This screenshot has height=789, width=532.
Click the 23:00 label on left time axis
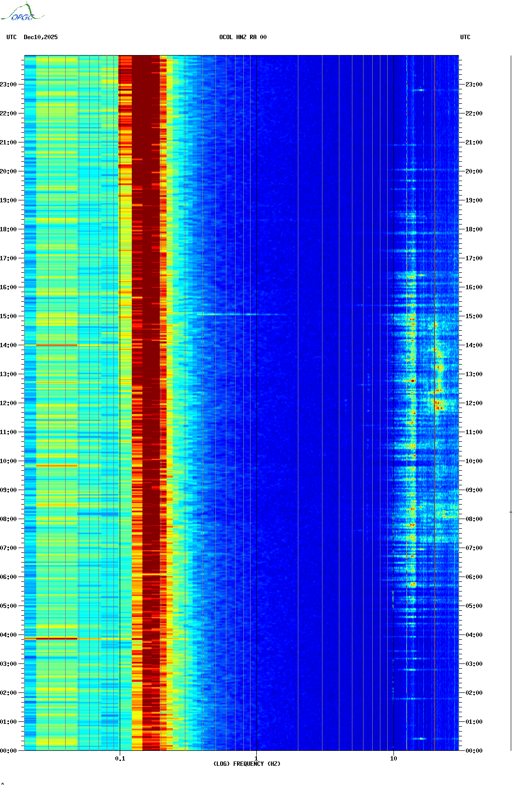(x=8, y=85)
